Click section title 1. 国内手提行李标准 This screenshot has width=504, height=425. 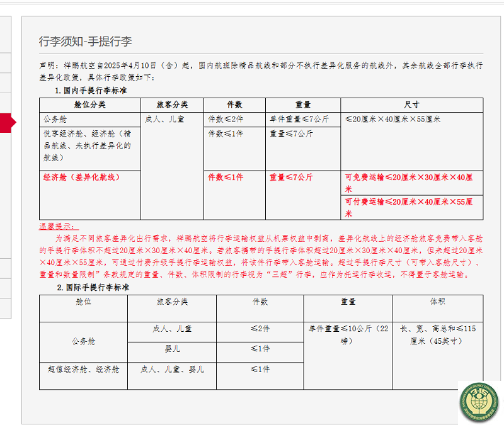(x=91, y=91)
